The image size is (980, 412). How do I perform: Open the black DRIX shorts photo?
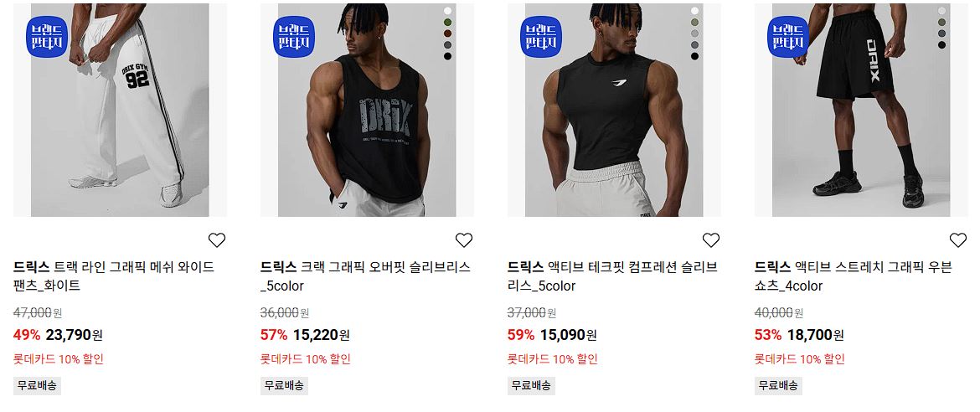pos(861,110)
